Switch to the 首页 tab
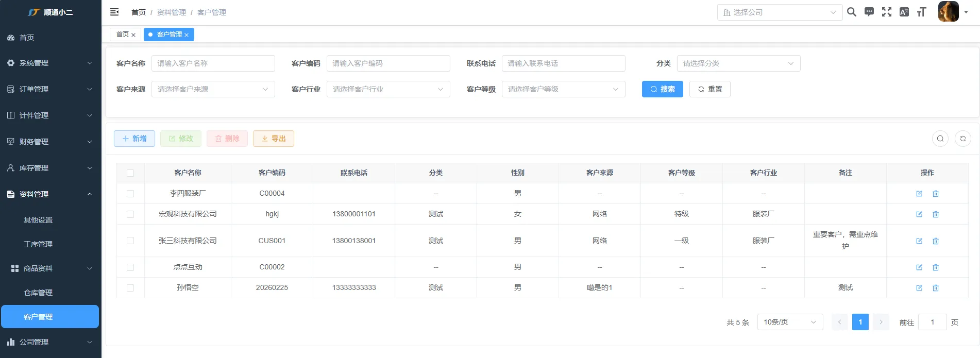 point(123,35)
